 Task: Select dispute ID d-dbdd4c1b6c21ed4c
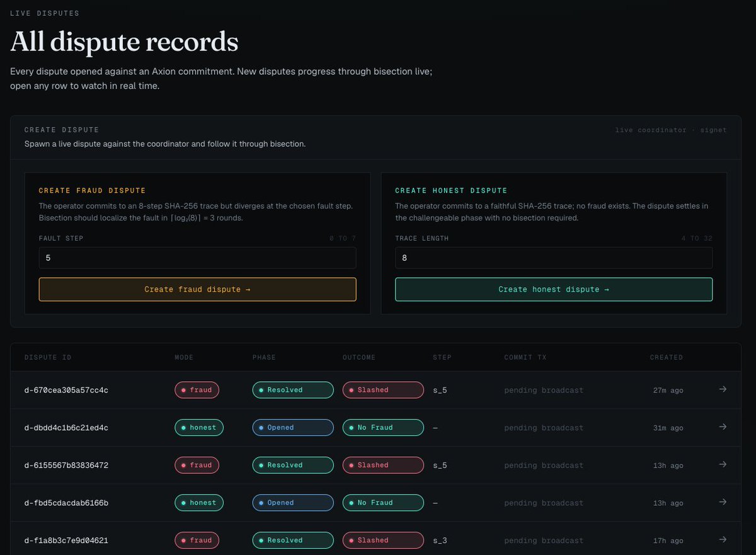pyautogui.click(x=66, y=428)
